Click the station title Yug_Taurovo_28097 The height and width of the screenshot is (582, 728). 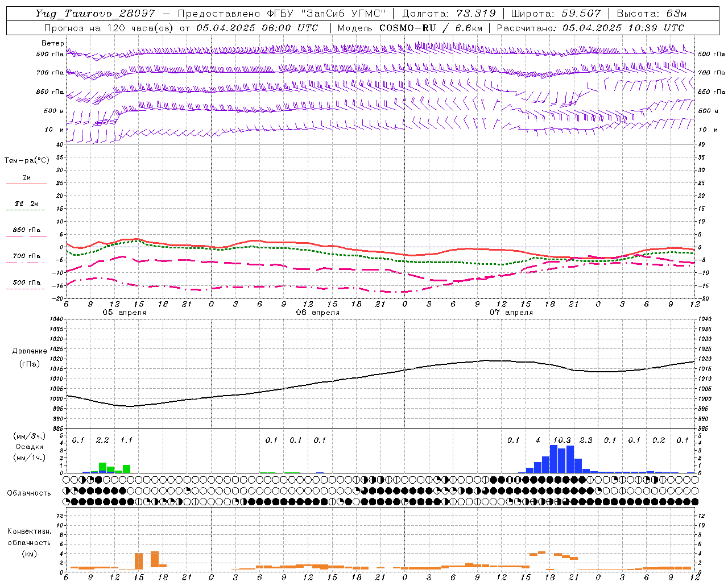click(x=95, y=14)
